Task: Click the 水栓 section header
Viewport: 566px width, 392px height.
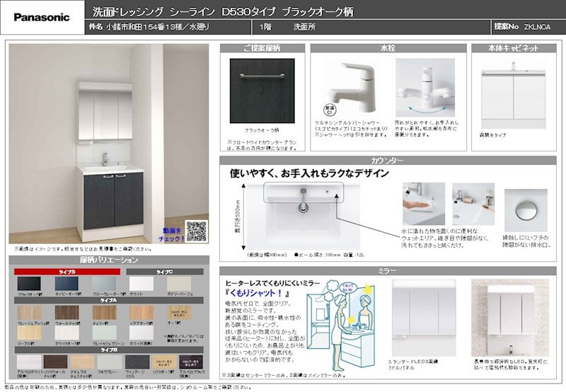Action: pos(388,48)
